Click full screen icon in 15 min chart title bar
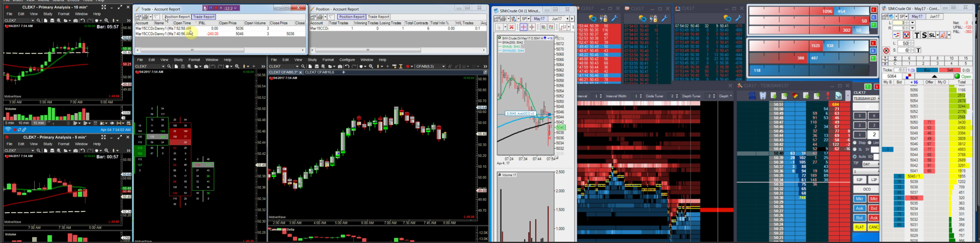This screenshot has height=243, width=980. tap(104, 7)
